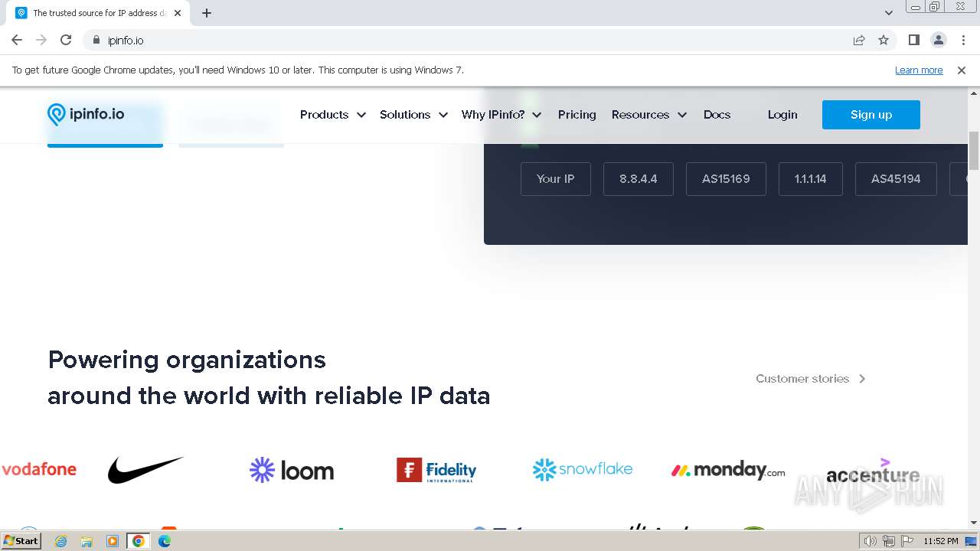Click the tab search chevron in Chrome
Screen dimensions: 980x551
coord(889,13)
